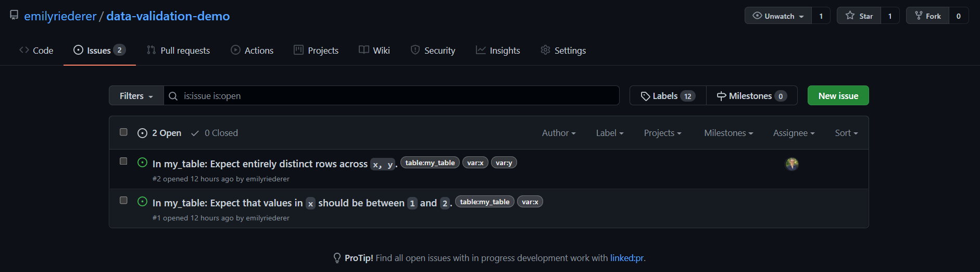980x272 pixels.
Task: Click the fork icon in the Fork button
Action: pyautogui.click(x=919, y=16)
